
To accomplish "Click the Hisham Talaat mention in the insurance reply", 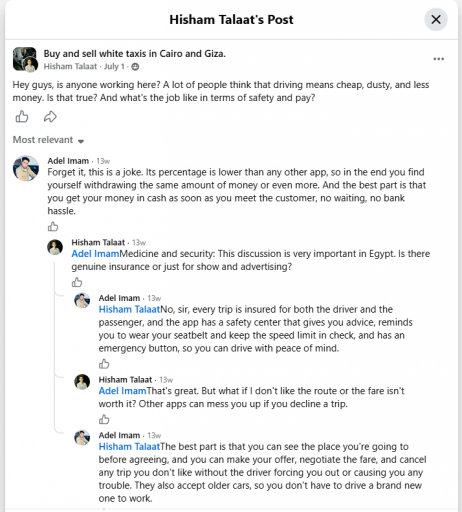I will pyautogui.click(x=129, y=309).
